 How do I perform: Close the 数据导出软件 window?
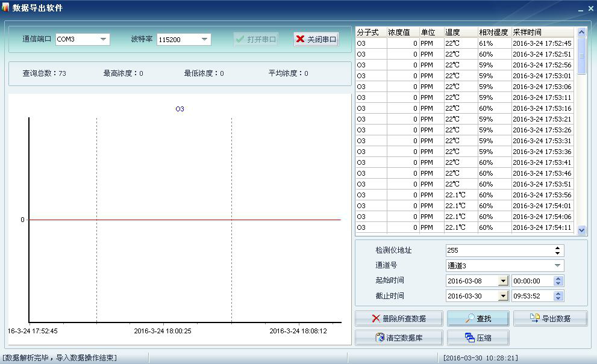[x=591, y=8]
